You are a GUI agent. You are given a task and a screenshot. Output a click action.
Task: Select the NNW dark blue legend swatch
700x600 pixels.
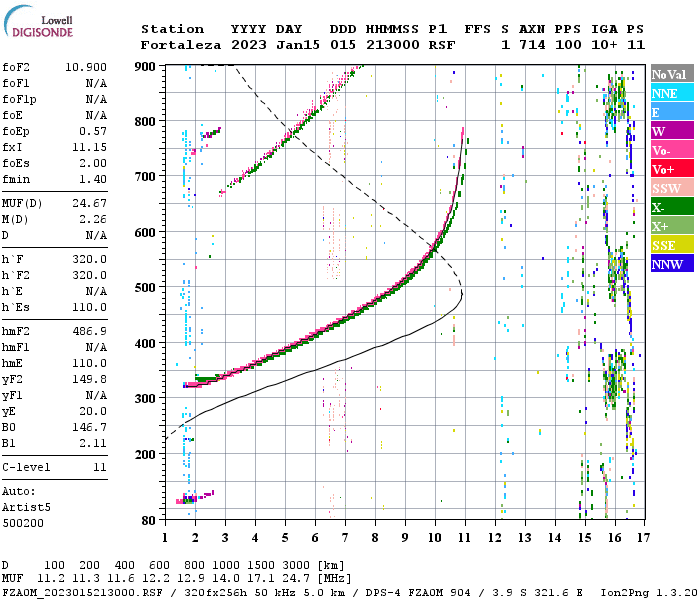coord(672,264)
